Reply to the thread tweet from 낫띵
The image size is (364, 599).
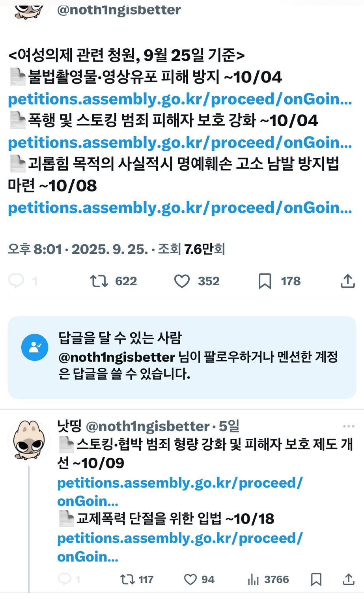pyautogui.click(x=64, y=579)
